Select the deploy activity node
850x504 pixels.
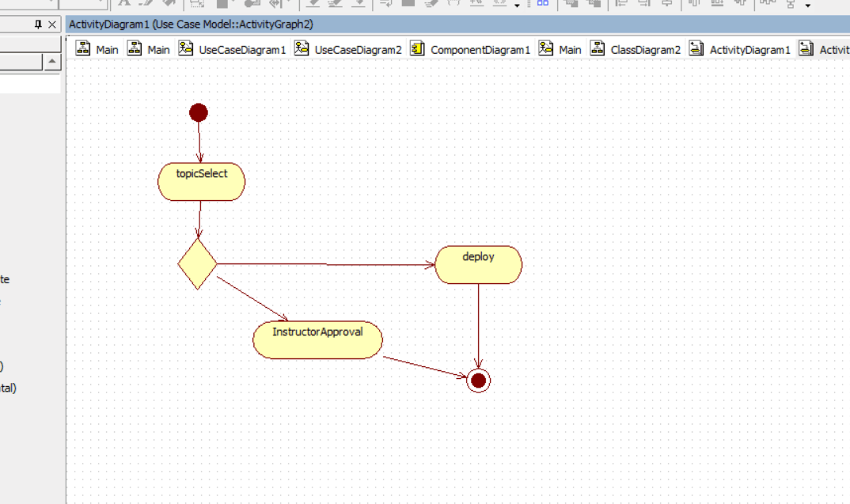478,264
